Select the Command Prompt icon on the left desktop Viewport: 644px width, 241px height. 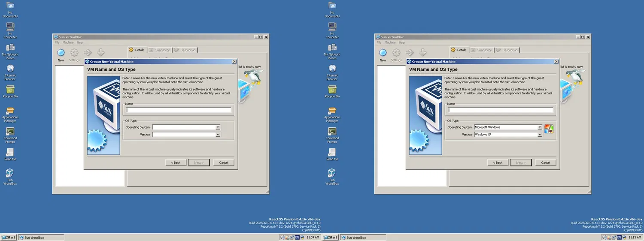pos(10,135)
